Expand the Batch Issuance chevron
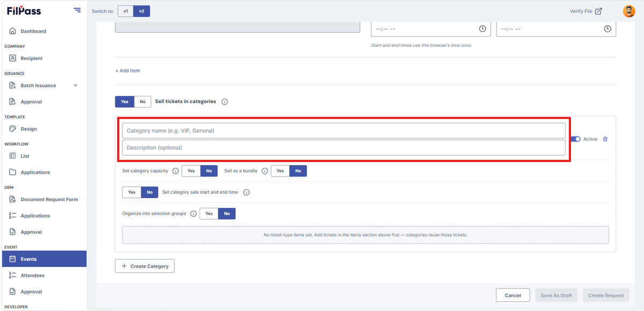This screenshot has width=644, height=311. [x=75, y=85]
